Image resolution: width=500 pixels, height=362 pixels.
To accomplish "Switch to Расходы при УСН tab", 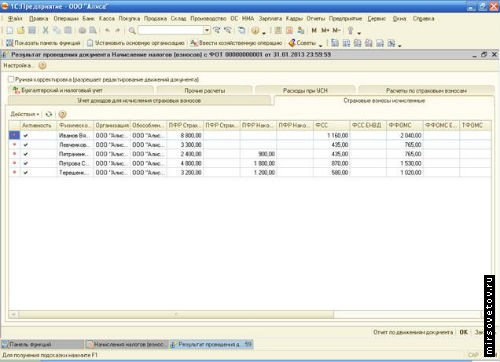I will 305,90.
